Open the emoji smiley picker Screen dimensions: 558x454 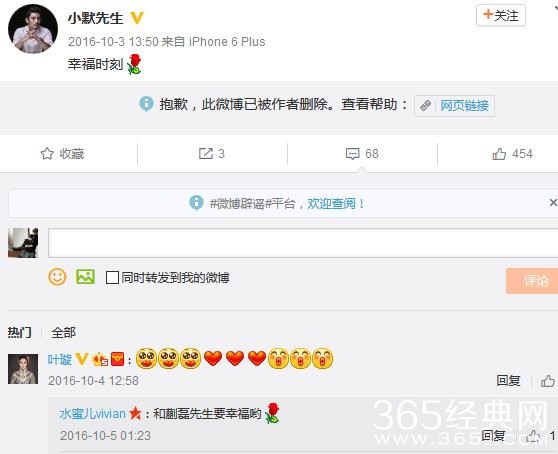(57, 277)
